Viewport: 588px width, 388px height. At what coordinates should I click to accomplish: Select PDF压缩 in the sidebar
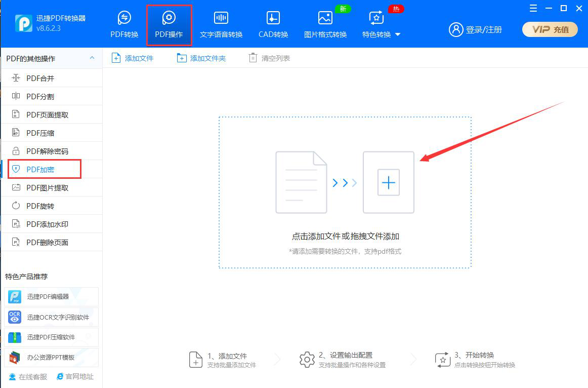(x=52, y=133)
